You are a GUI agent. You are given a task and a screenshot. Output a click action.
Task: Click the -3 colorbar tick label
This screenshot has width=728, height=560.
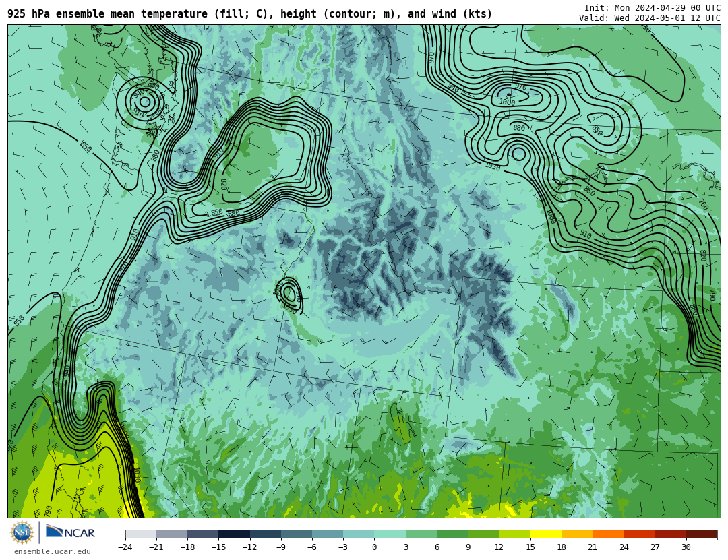pos(343,547)
